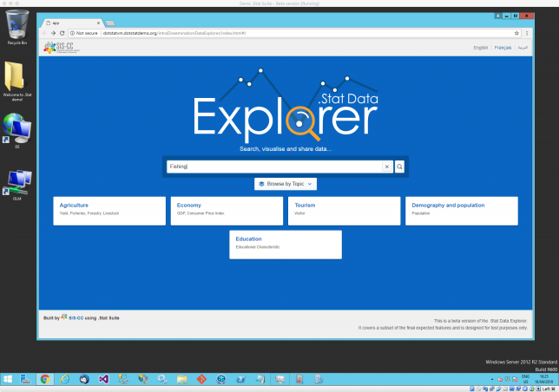559x392 pixels.
Task: Click Chrome icon in the taskbar
Action: [x=45, y=379]
